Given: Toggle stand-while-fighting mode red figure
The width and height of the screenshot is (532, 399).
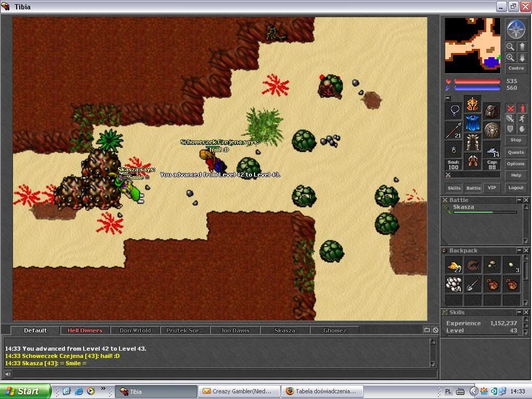Looking at the screenshot, I should click(x=522, y=109).
